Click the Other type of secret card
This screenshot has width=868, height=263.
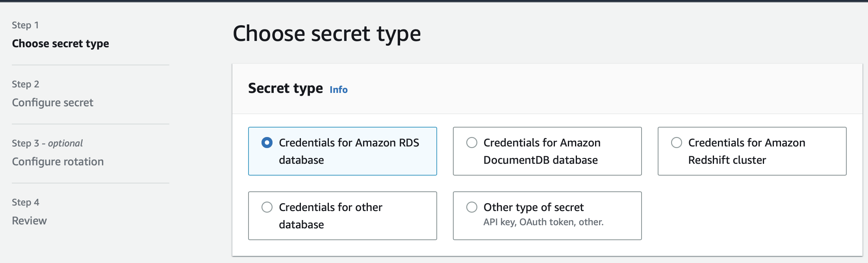pos(547,215)
